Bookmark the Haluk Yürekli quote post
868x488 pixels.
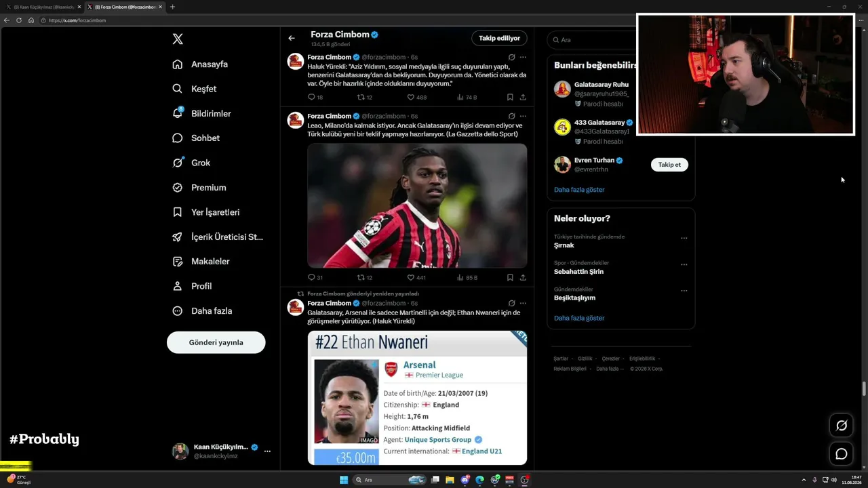tap(510, 98)
